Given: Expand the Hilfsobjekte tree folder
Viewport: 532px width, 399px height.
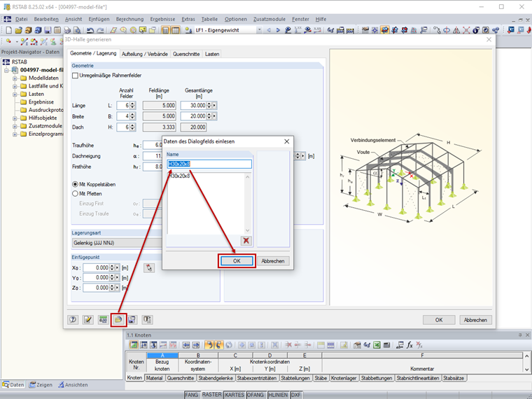Looking at the screenshot, I should (x=15, y=118).
